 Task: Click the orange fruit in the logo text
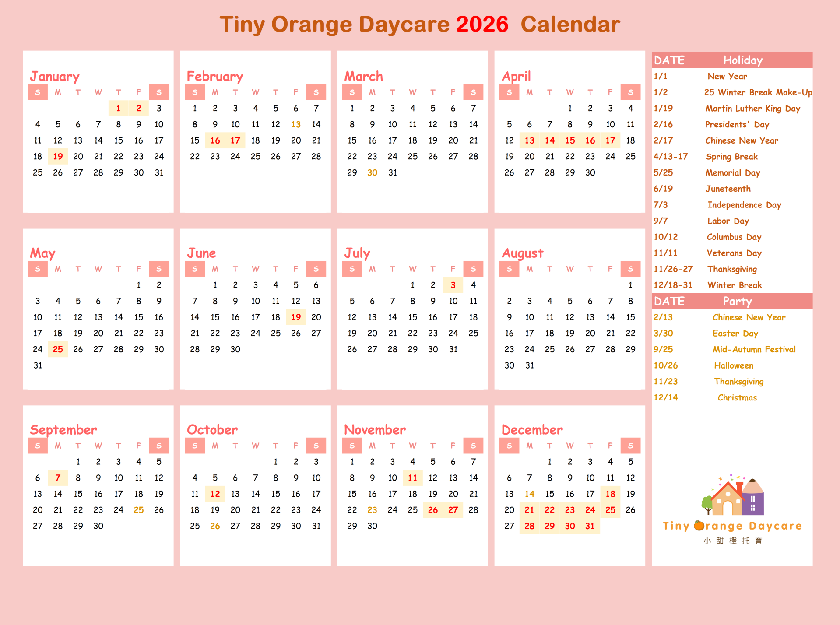click(x=699, y=525)
